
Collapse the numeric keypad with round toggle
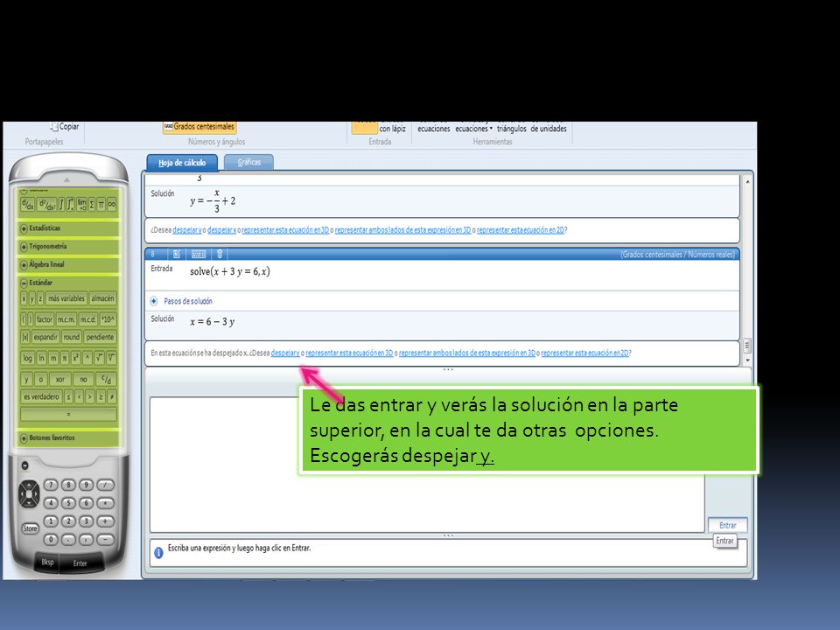pyautogui.click(x=24, y=465)
